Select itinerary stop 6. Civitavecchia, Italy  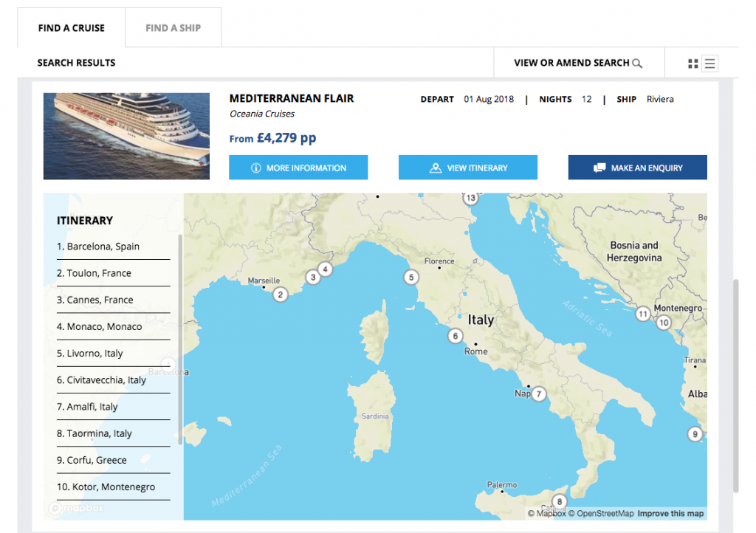(x=113, y=380)
